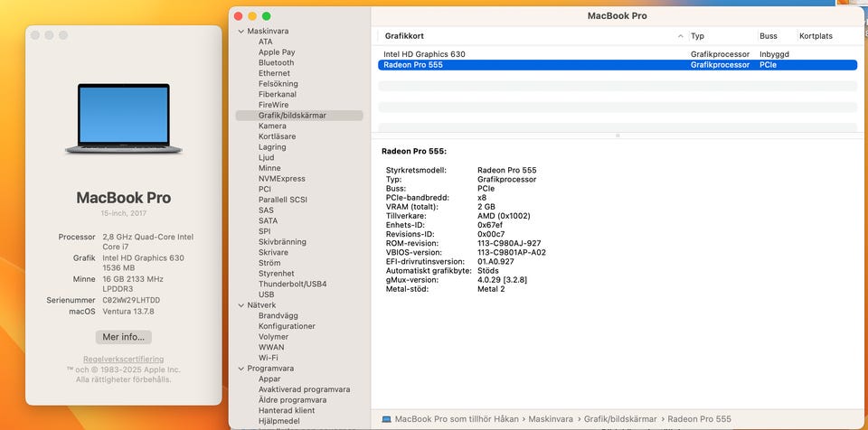Sort by the Buss column header
Image resolution: width=868 pixels, height=430 pixels.
769,36
